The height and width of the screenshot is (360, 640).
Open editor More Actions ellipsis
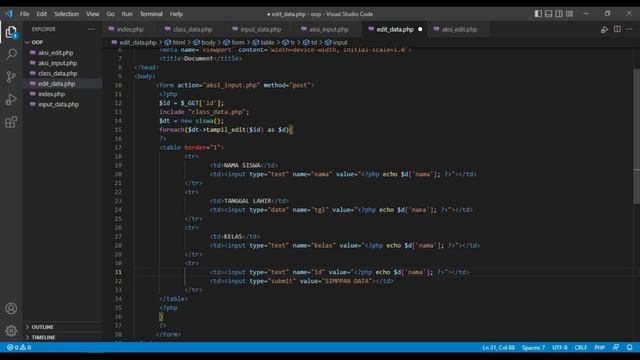[629, 29]
